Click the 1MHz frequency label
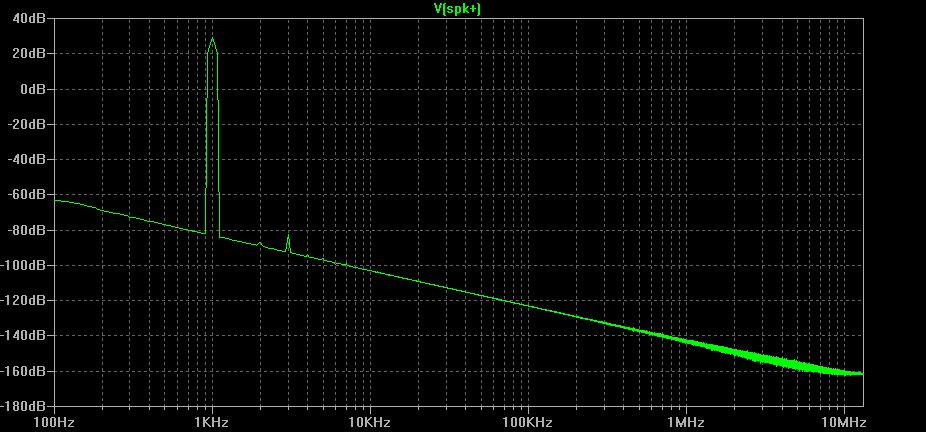The image size is (926, 432). pos(686,423)
